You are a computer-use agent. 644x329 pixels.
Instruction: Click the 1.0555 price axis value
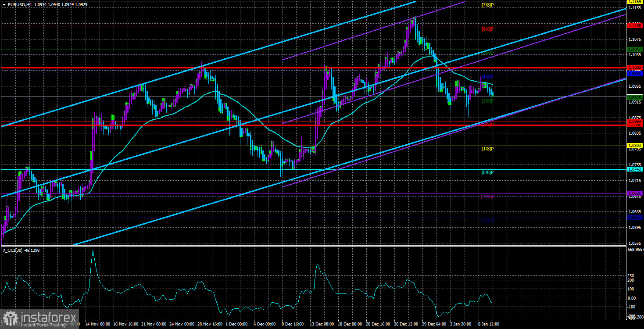point(635,243)
